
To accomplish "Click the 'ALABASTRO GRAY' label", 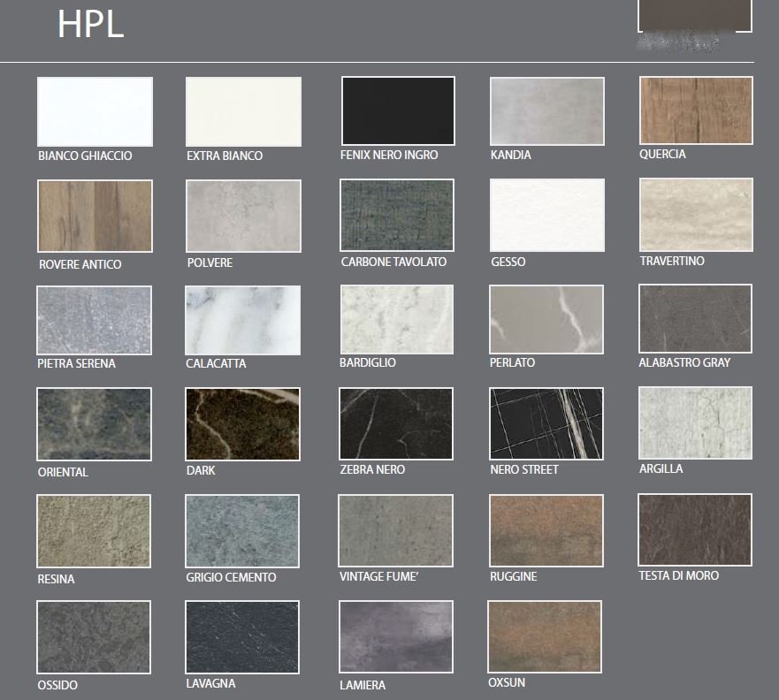I will coord(684,362).
